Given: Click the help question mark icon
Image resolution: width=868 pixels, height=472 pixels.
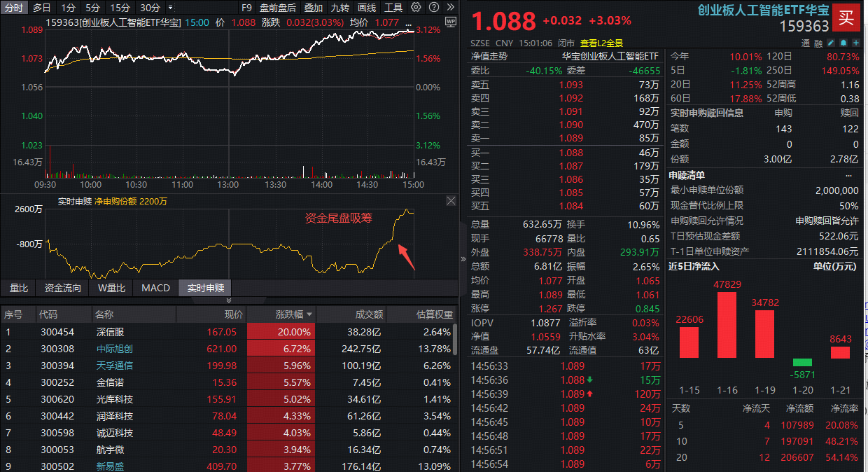Looking at the screenshot, I should pos(433,8).
